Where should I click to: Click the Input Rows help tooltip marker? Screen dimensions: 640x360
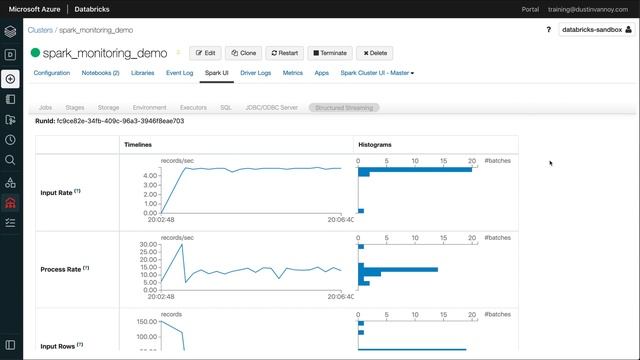point(80,344)
